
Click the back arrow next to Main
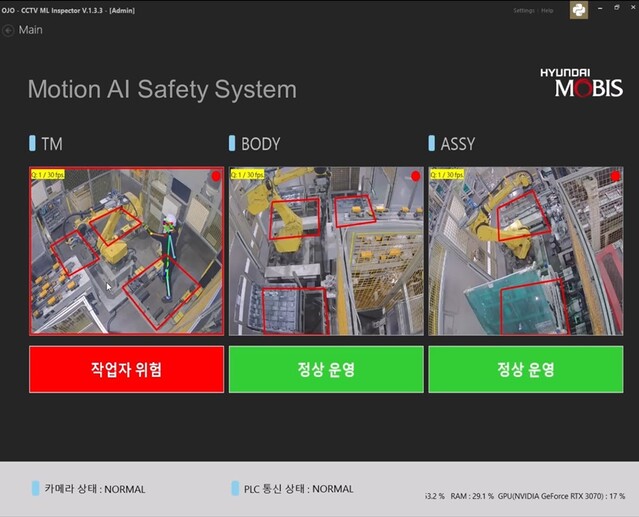9,30
